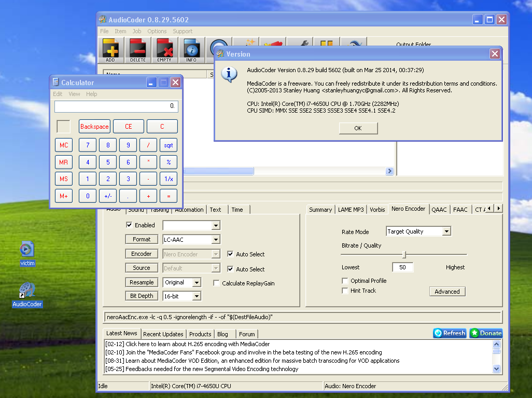The height and width of the screenshot is (398, 532).
Task: Enable the Optimal Profile checkbox
Action: [345, 281]
